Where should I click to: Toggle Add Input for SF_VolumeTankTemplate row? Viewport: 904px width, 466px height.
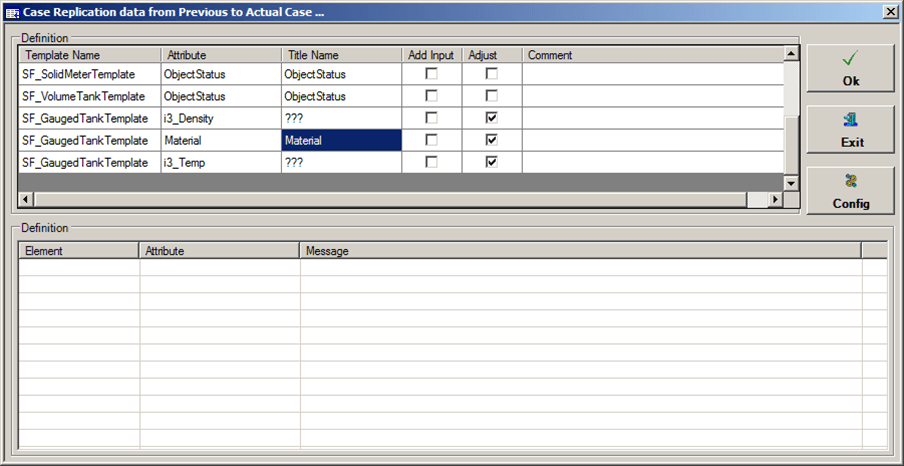pos(431,96)
